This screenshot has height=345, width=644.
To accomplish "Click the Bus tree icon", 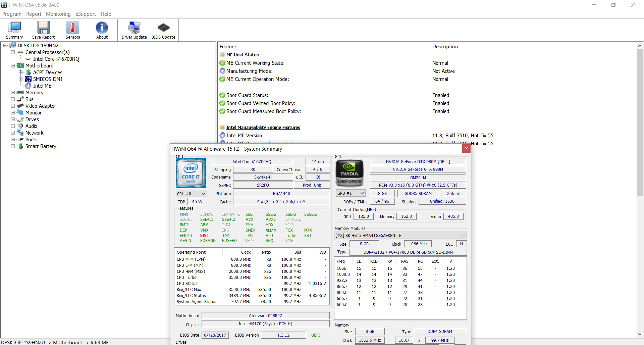I will click(20, 99).
